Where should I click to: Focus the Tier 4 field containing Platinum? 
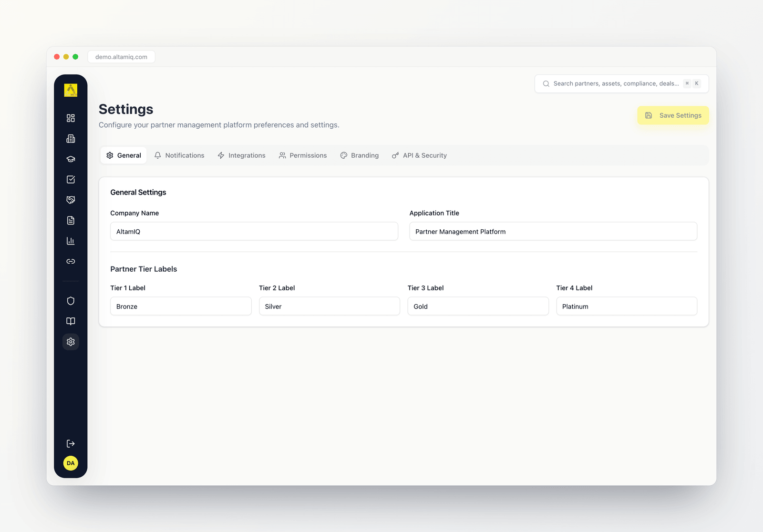click(627, 306)
